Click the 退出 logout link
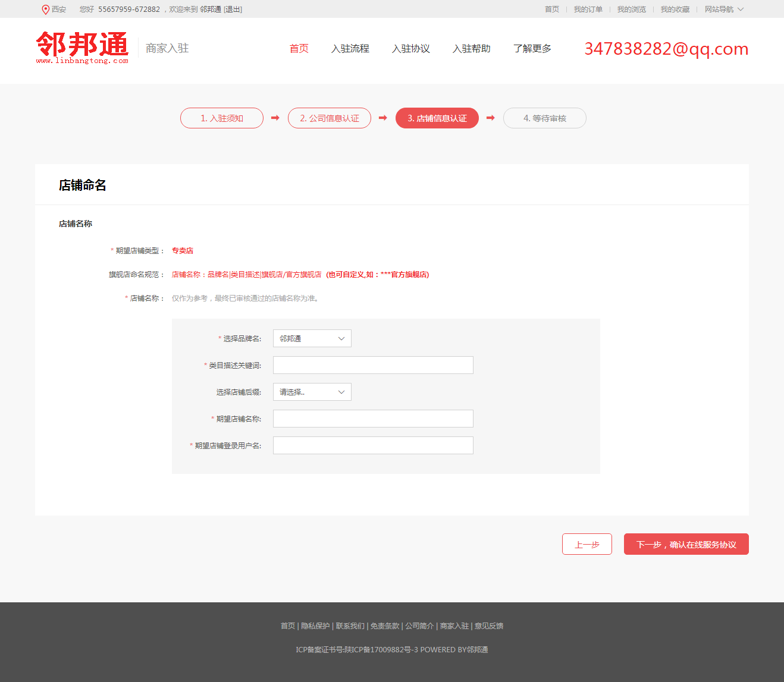 233,10
